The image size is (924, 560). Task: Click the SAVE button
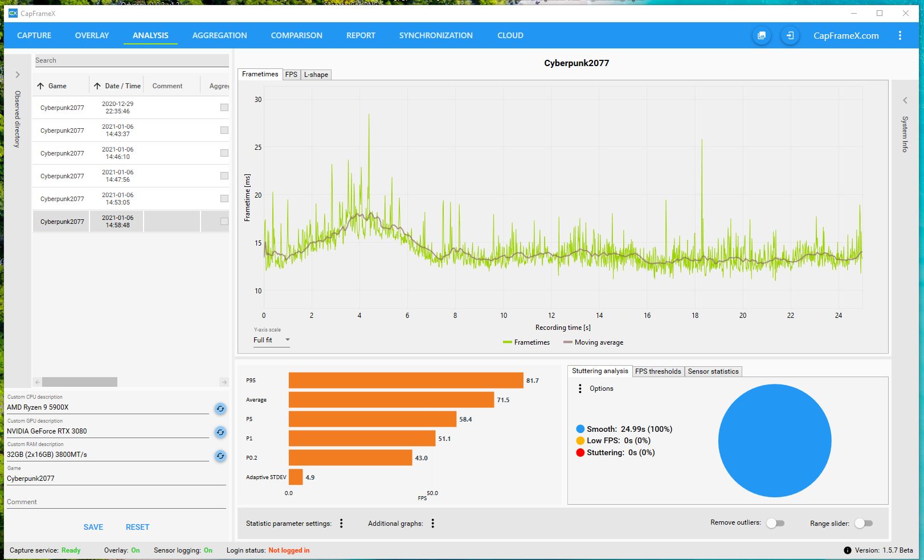(x=93, y=527)
